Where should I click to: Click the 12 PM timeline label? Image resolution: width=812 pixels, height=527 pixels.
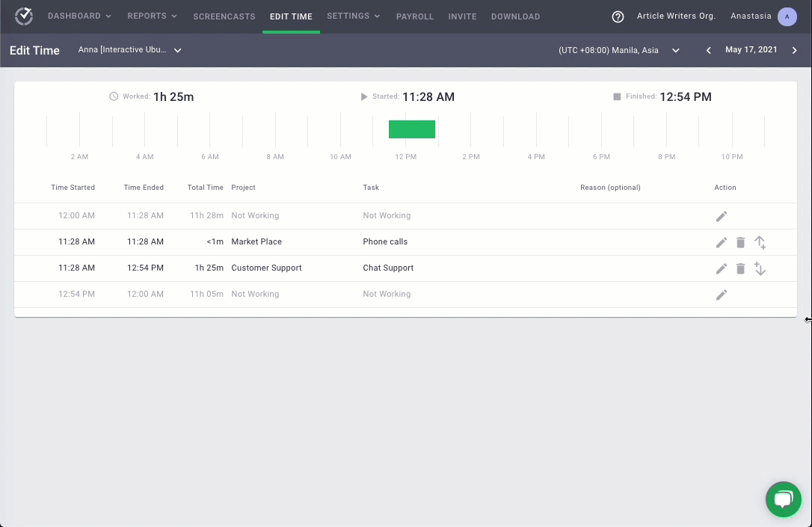405,156
